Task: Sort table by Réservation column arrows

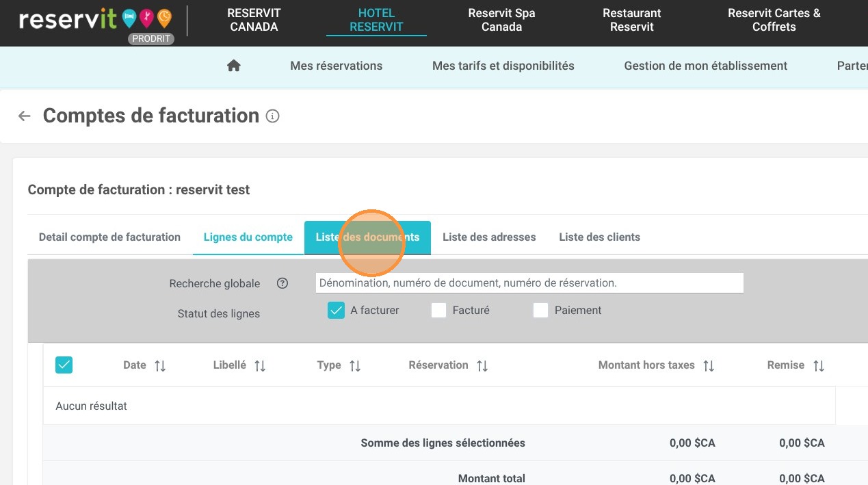Action: (482, 366)
